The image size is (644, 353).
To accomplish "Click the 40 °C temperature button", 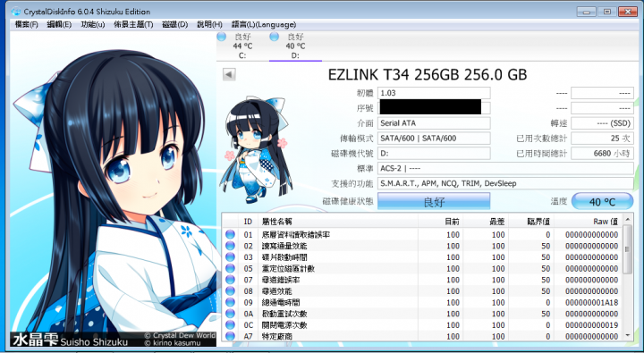I will tap(602, 202).
